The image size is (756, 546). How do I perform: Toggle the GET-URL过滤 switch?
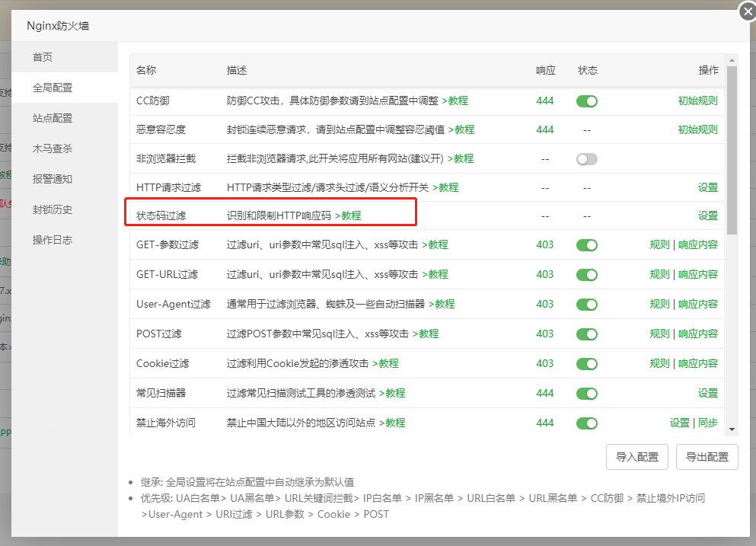tap(587, 275)
